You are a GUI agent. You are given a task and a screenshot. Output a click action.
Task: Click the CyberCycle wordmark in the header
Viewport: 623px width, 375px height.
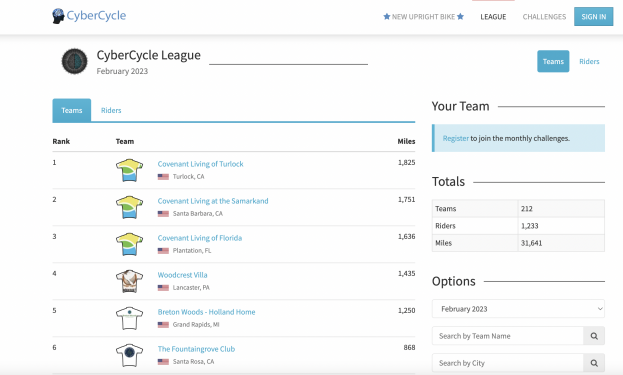[x=96, y=16]
